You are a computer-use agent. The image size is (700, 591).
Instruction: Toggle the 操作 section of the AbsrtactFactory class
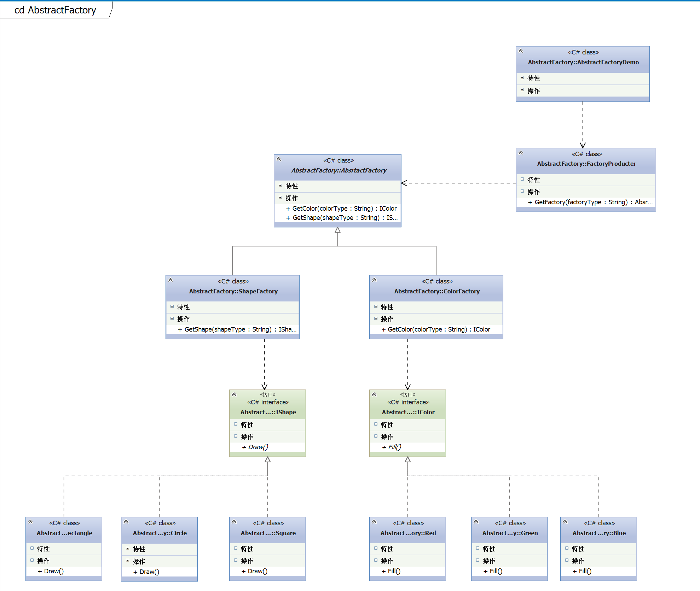(x=280, y=198)
